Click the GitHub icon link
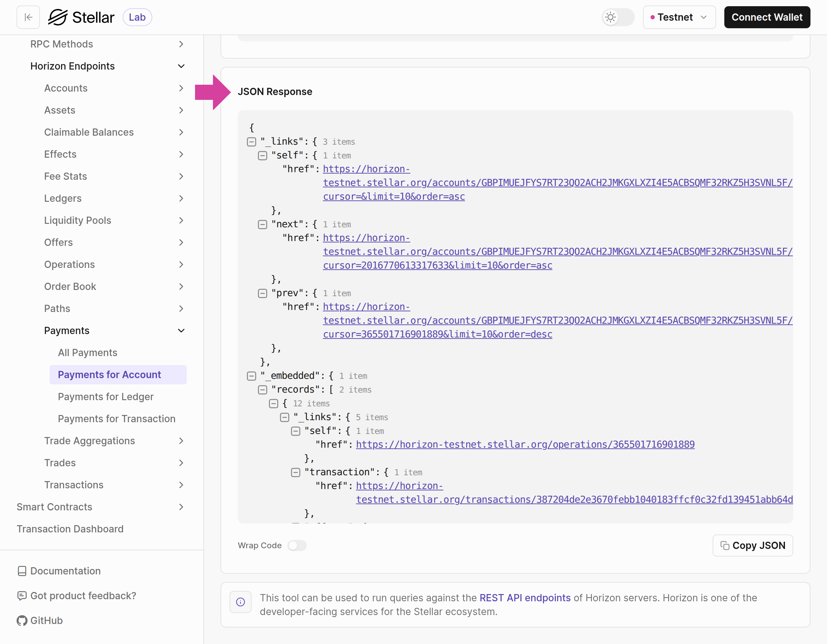Viewport: 827px width, 644px height. (x=22, y=621)
